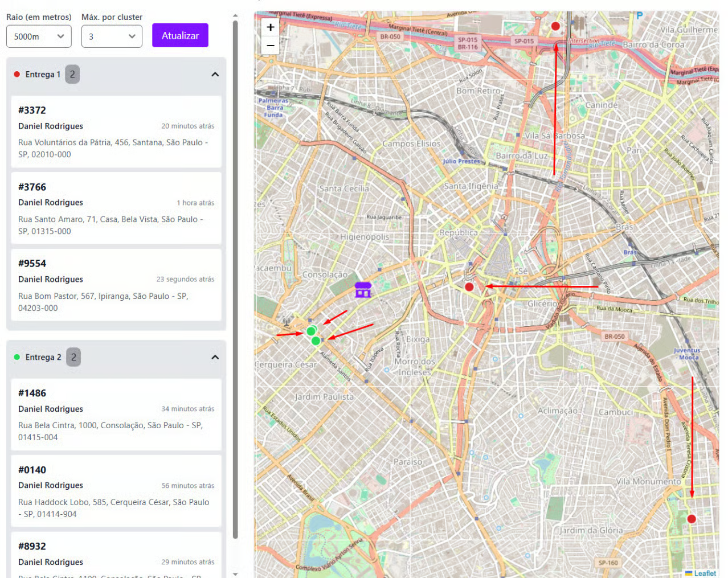
Task: Click red marker at top near Marginal Tietê
Action: (555, 26)
